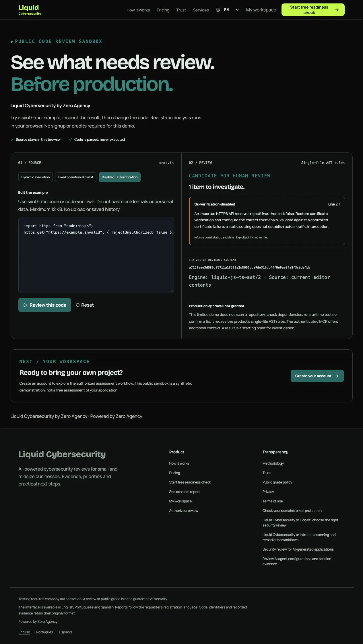Click the Code is parsed checkmark icon
The width and height of the screenshot is (363, 644).
pos(71,140)
